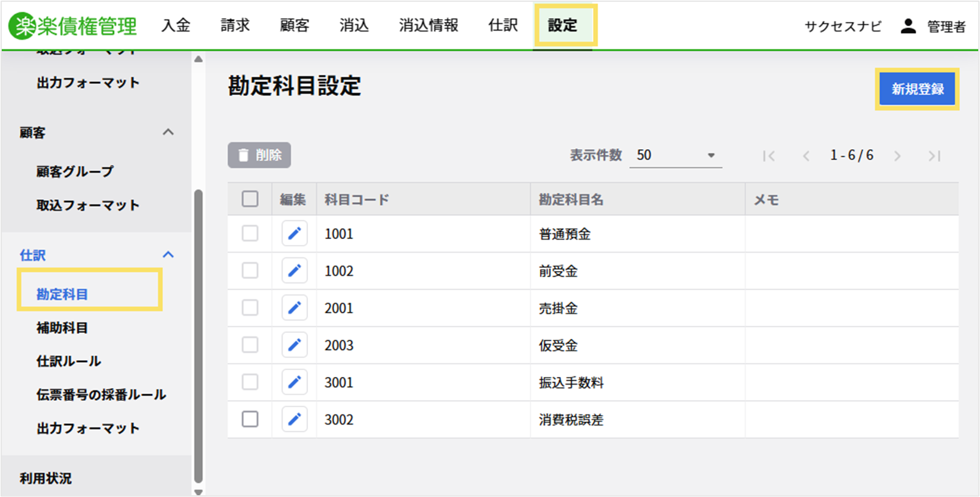Click the 新規登録 button

pyautogui.click(x=917, y=89)
